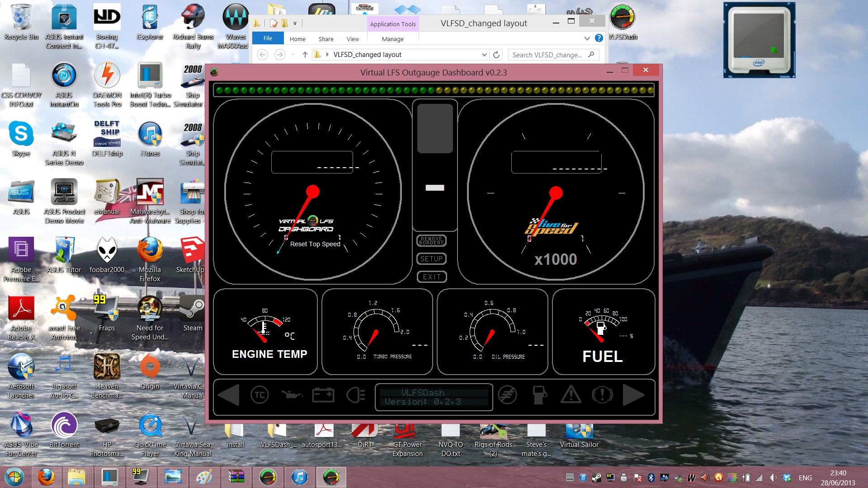The height and width of the screenshot is (488, 868).
Task: Click the right turn signal arrow
Action: pos(633,395)
